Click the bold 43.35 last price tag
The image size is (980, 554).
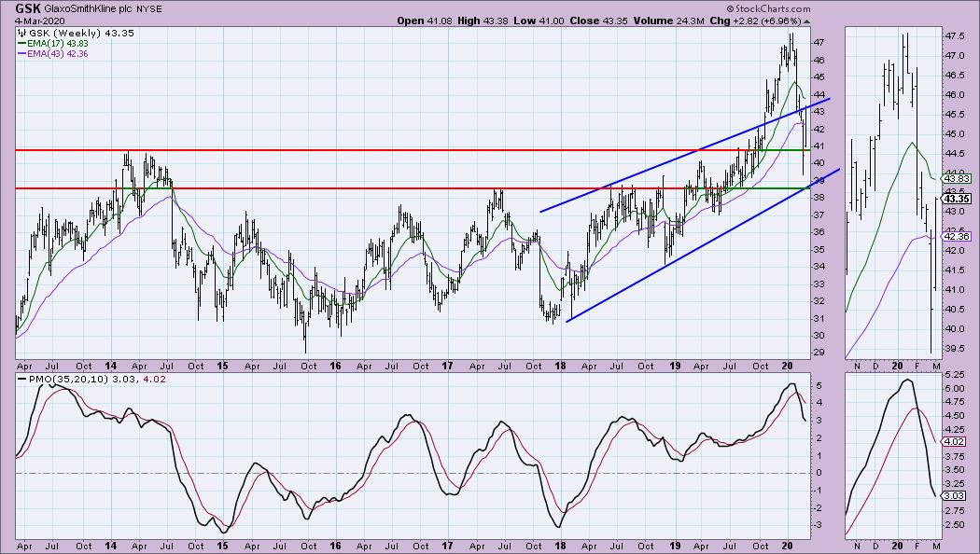tap(957, 200)
